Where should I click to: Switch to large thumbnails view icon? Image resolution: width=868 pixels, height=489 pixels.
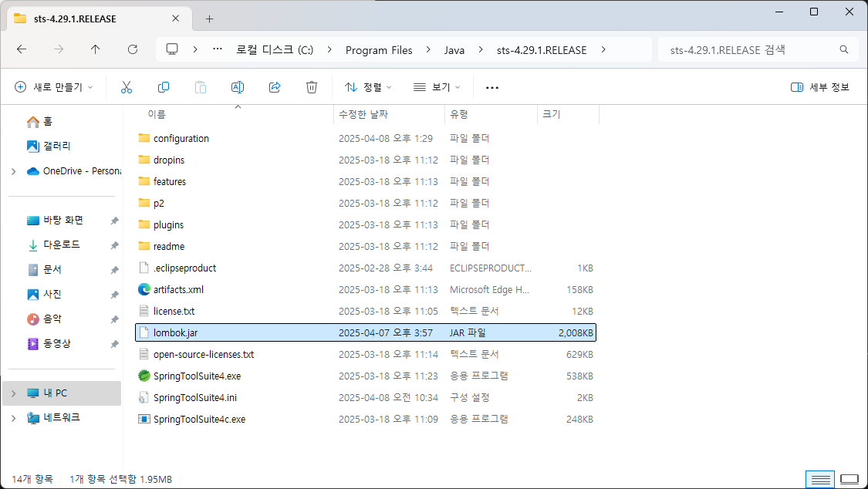pyautogui.click(x=849, y=479)
